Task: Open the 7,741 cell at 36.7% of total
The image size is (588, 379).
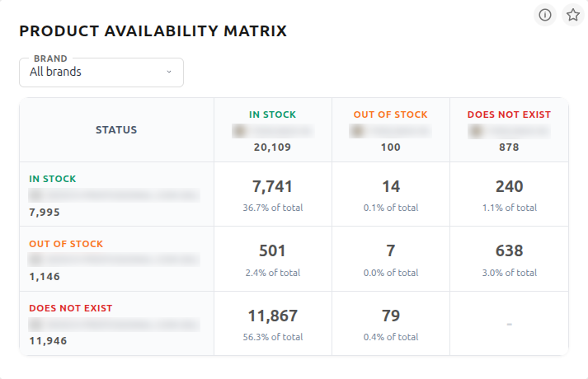Action: [272, 194]
